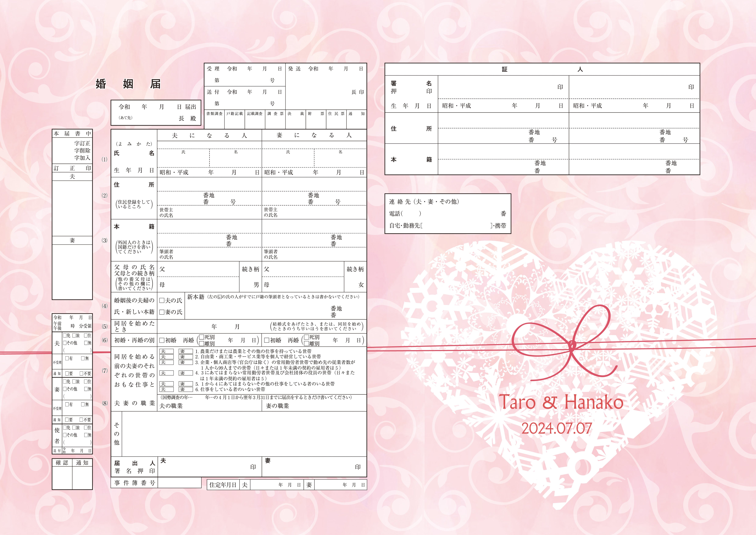This screenshot has width=756, height=535.
Task: Mark the 夫 box for item 5 household
Action: 166,384
